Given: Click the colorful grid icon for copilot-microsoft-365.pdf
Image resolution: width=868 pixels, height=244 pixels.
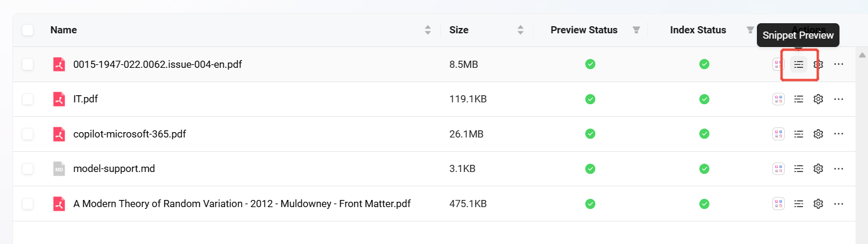Looking at the screenshot, I should pyautogui.click(x=778, y=134).
